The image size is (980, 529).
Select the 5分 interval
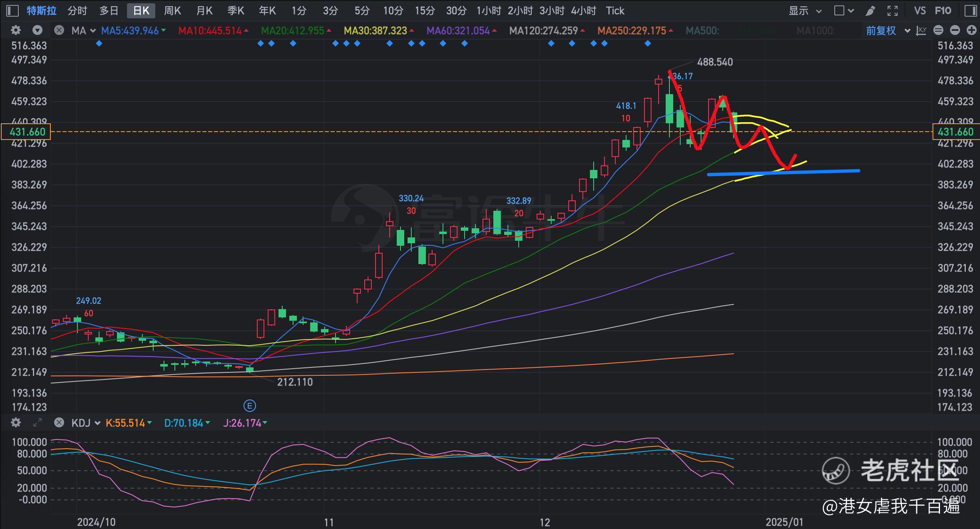coord(362,11)
